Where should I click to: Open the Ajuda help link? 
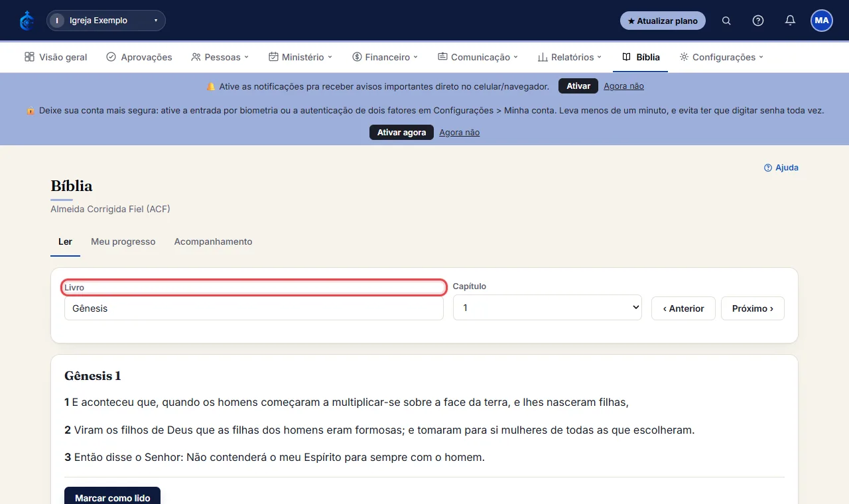[781, 168]
